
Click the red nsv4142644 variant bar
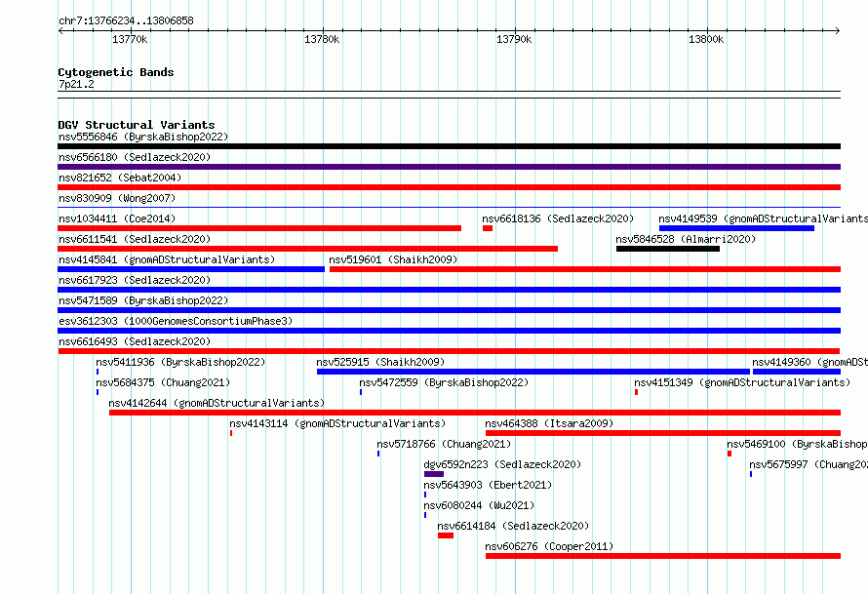coord(475,413)
